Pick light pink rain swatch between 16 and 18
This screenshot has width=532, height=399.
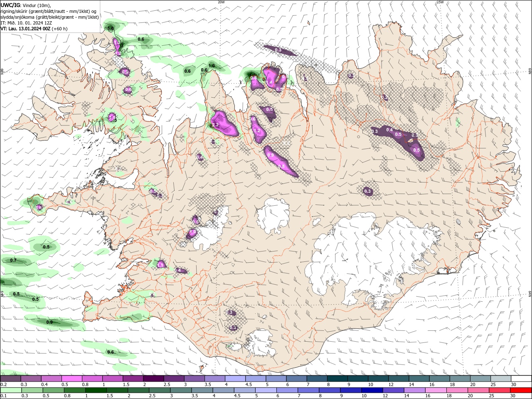pos(435,390)
